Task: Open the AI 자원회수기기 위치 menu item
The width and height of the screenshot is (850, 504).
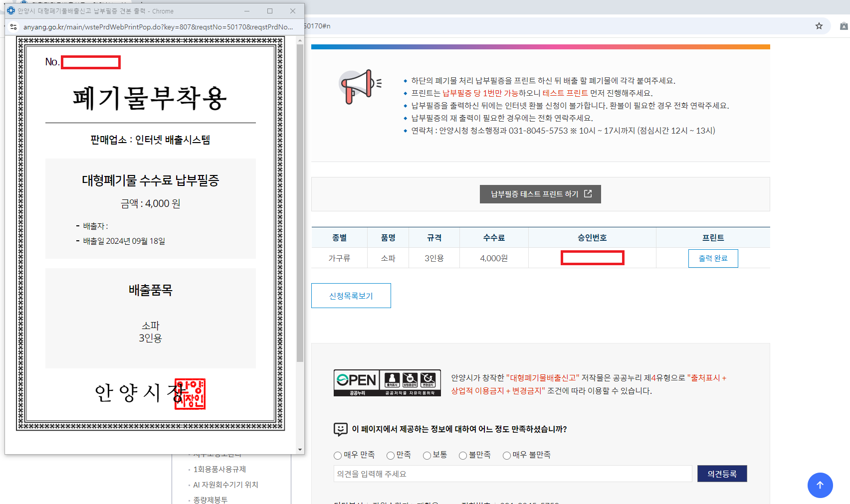Action: tap(224, 484)
